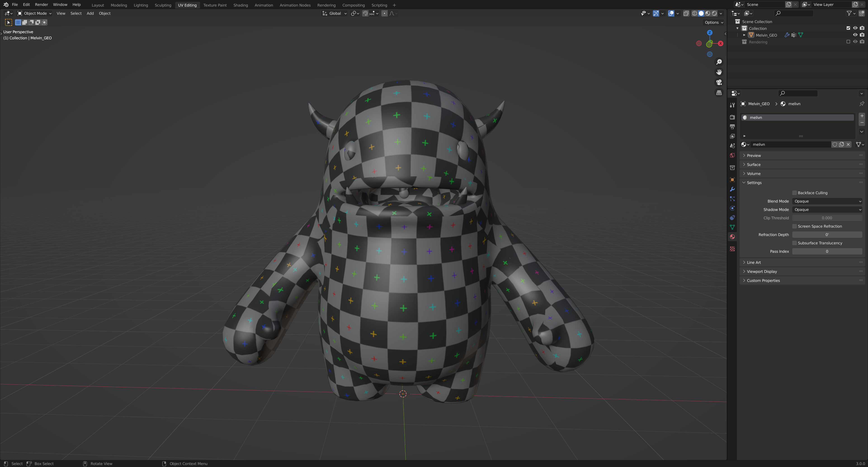The image size is (868, 467).
Task: Open the Modifier properties wrench tab
Action: point(732,189)
